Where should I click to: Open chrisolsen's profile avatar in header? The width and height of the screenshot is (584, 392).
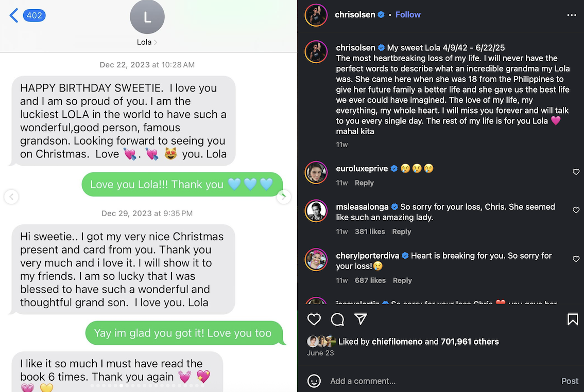316,15
